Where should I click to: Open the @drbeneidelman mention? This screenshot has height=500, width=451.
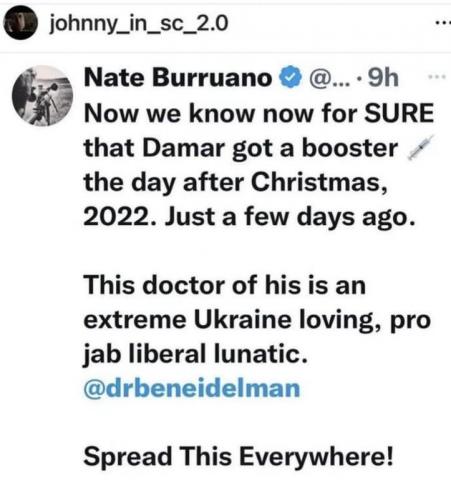click(x=192, y=388)
